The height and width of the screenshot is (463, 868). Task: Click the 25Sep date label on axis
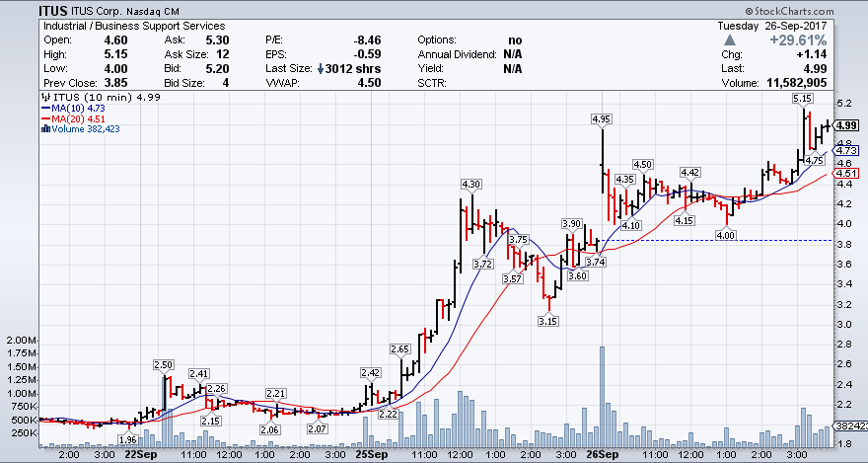[370, 455]
